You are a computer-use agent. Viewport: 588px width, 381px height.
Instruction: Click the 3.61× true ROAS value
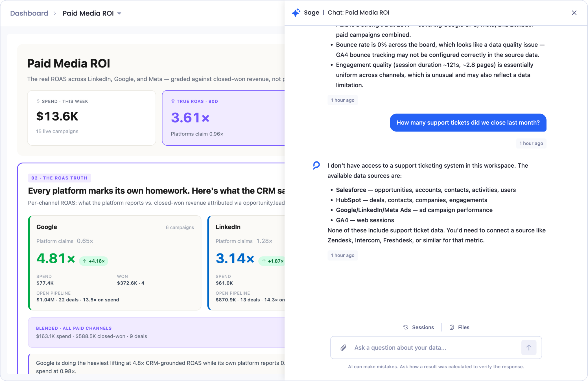click(x=190, y=118)
